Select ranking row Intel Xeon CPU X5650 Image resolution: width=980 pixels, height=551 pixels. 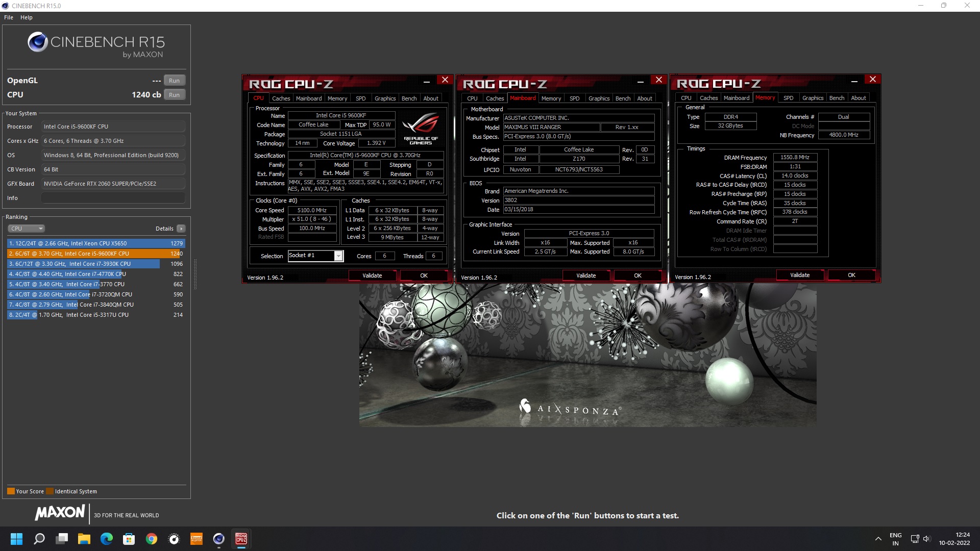point(96,243)
